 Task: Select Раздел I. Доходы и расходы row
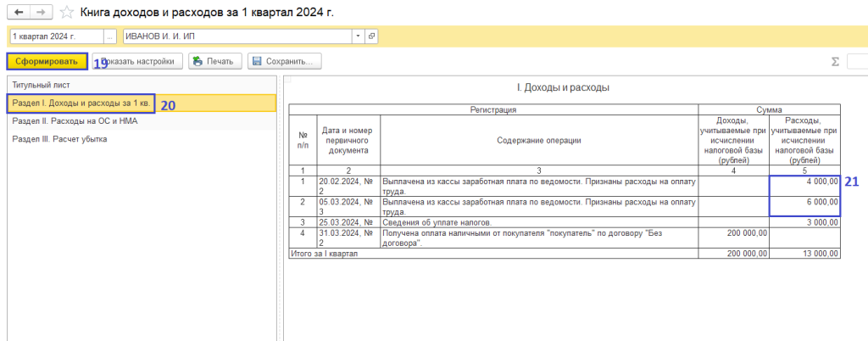142,103
